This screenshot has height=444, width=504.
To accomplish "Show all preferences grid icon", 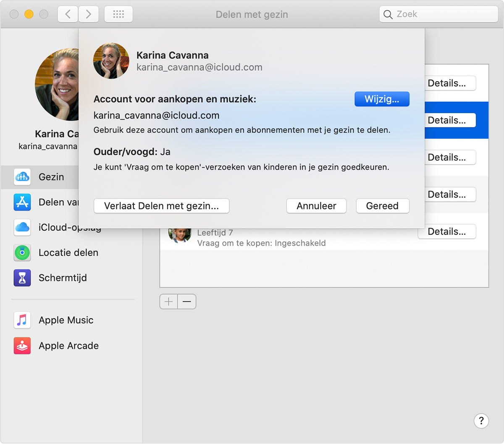I will pos(118,14).
